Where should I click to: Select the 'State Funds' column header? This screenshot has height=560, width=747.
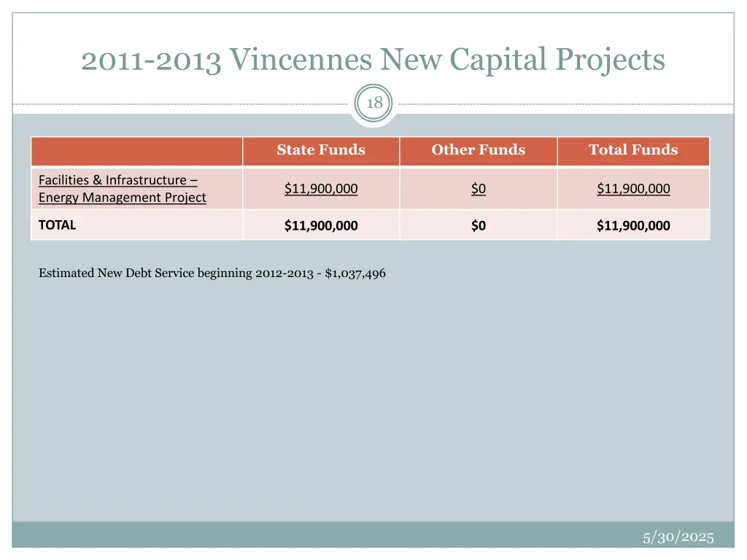tap(321, 150)
